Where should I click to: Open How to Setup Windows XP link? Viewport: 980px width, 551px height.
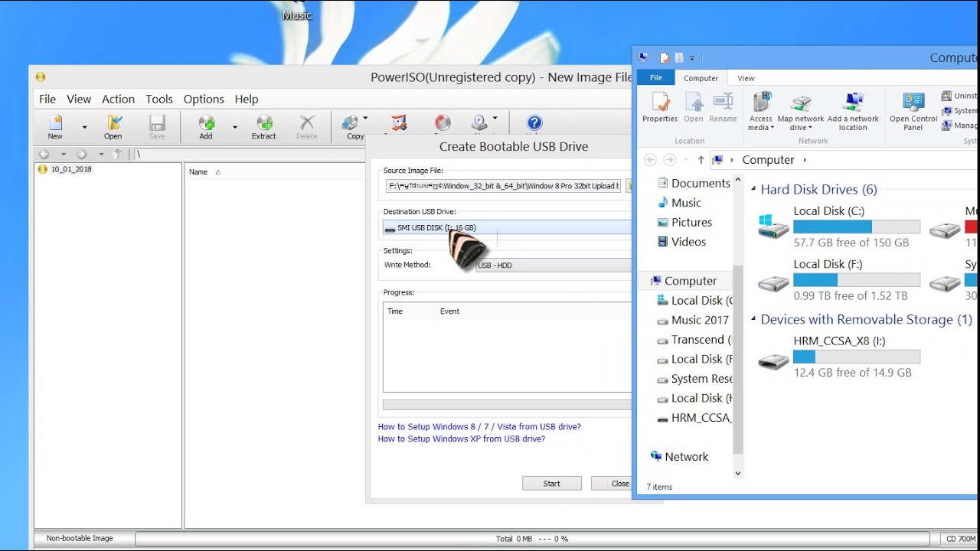[462, 439]
